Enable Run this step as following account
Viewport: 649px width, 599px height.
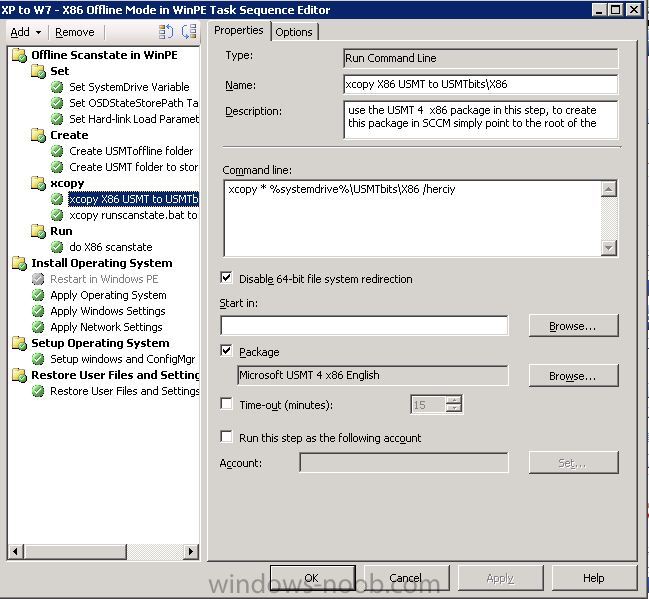coord(226,437)
